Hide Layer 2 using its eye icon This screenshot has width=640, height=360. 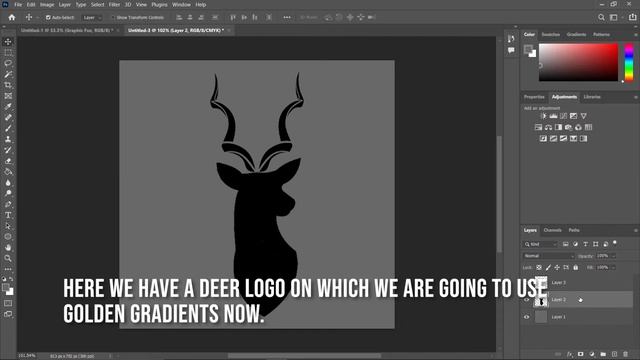[527, 300]
